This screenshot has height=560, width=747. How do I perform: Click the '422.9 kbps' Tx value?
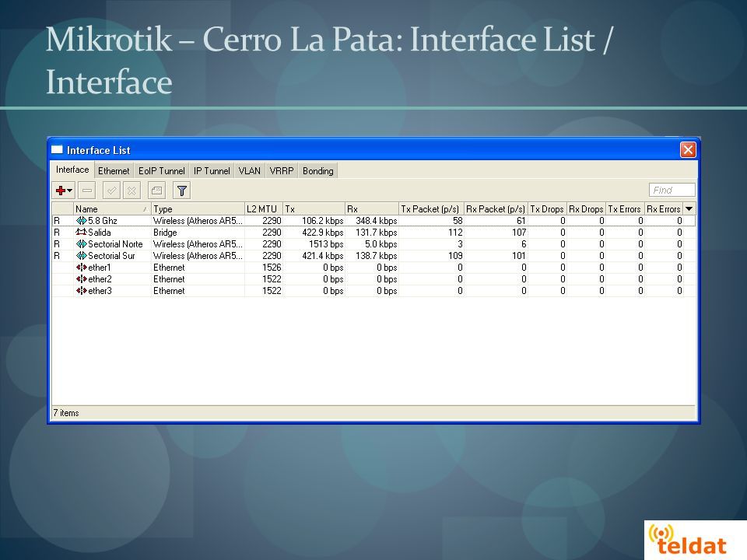pos(322,233)
